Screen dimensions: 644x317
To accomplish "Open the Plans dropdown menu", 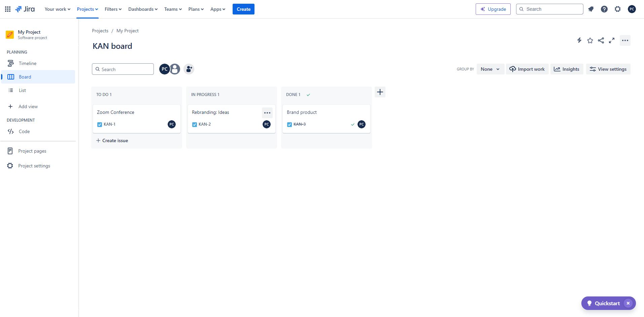I will [196, 9].
